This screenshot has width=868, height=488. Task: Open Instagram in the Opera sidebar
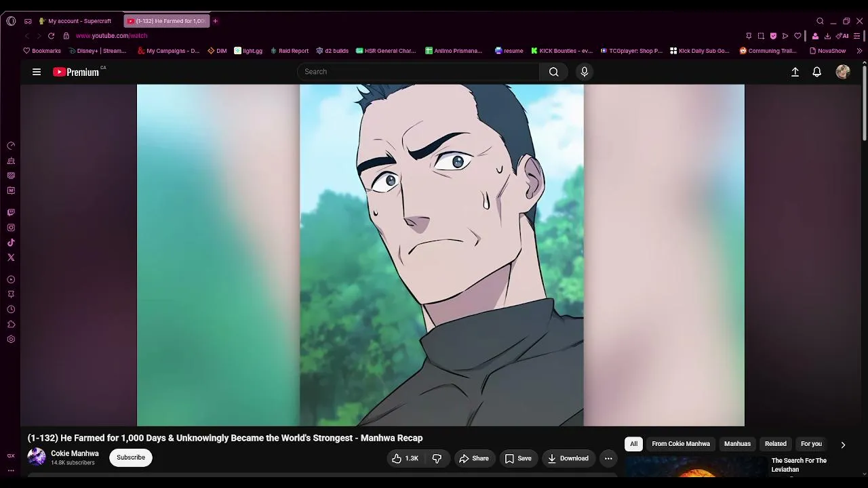(x=11, y=228)
